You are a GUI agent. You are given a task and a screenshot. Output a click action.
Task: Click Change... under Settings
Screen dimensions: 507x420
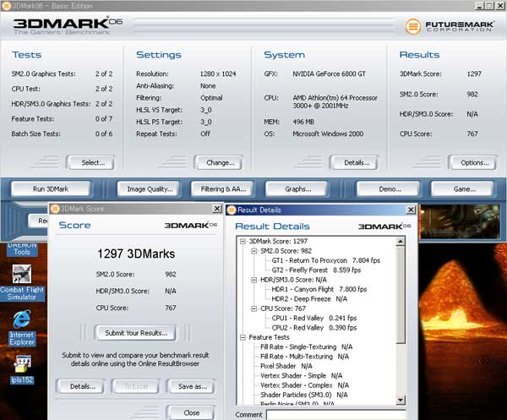pyautogui.click(x=218, y=162)
